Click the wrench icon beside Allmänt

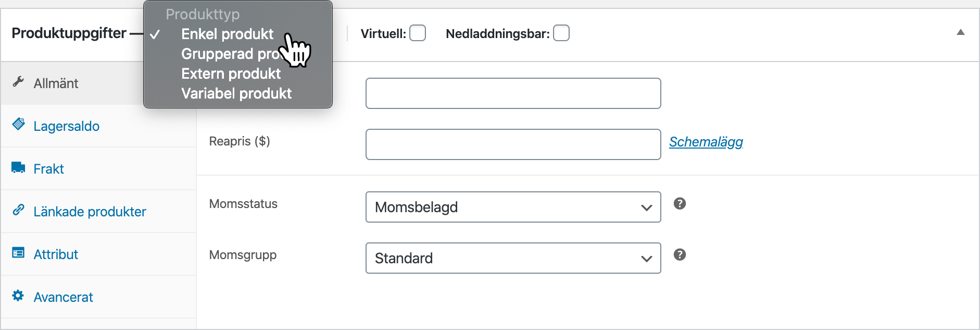[x=18, y=81]
